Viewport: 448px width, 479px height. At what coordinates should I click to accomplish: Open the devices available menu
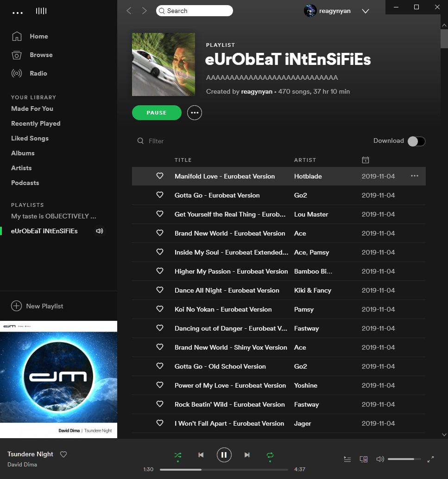coord(364,459)
